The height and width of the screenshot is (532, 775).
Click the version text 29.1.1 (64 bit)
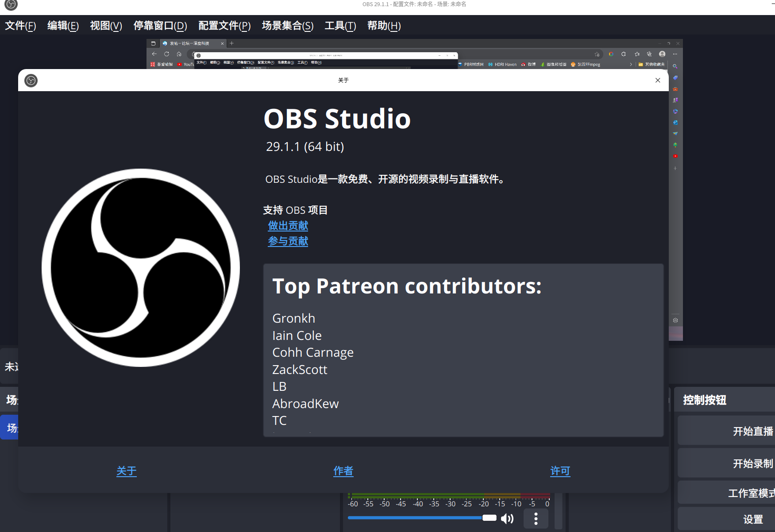coord(305,146)
